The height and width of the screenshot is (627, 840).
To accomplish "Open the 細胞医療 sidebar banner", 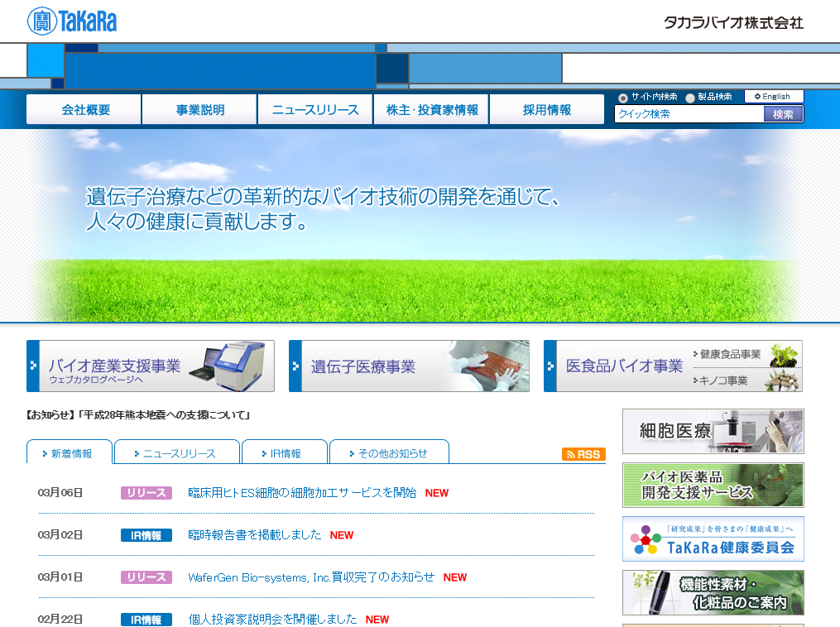I will (x=713, y=431).
